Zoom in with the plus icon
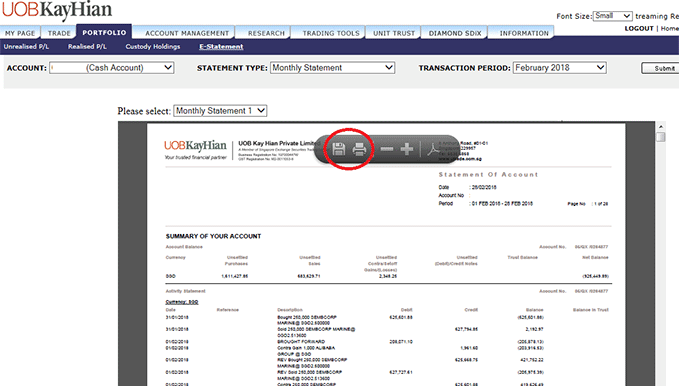 point(407,149)
